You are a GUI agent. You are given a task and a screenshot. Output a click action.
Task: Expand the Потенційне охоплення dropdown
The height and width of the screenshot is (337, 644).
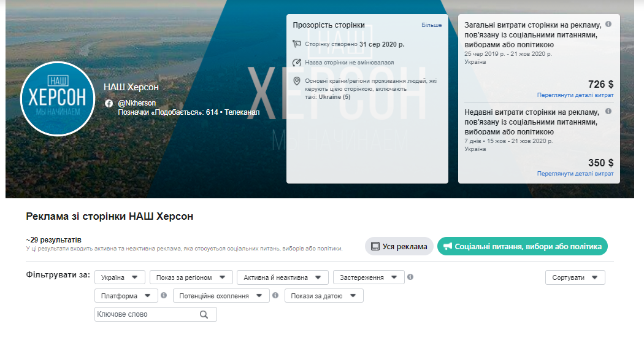221,295
